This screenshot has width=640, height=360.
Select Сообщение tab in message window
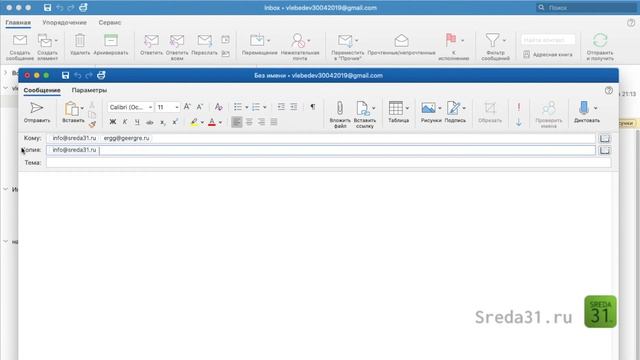42,90
